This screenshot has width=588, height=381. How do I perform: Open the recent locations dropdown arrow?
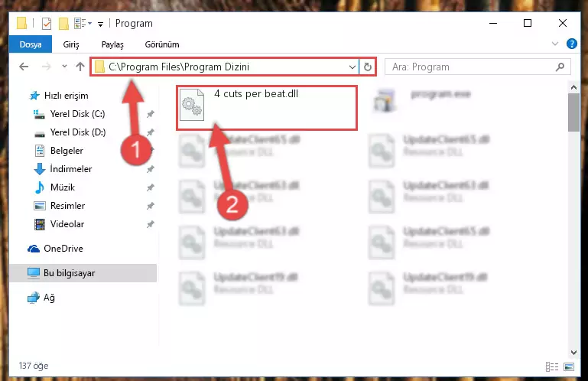tap(64, 67)
